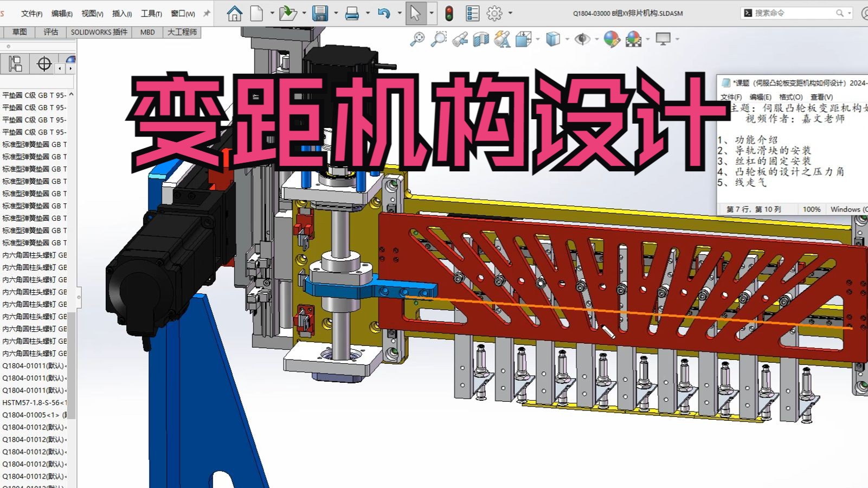868x488 pixels.
Task: Print the document using the printer icon
Action: 352,13
